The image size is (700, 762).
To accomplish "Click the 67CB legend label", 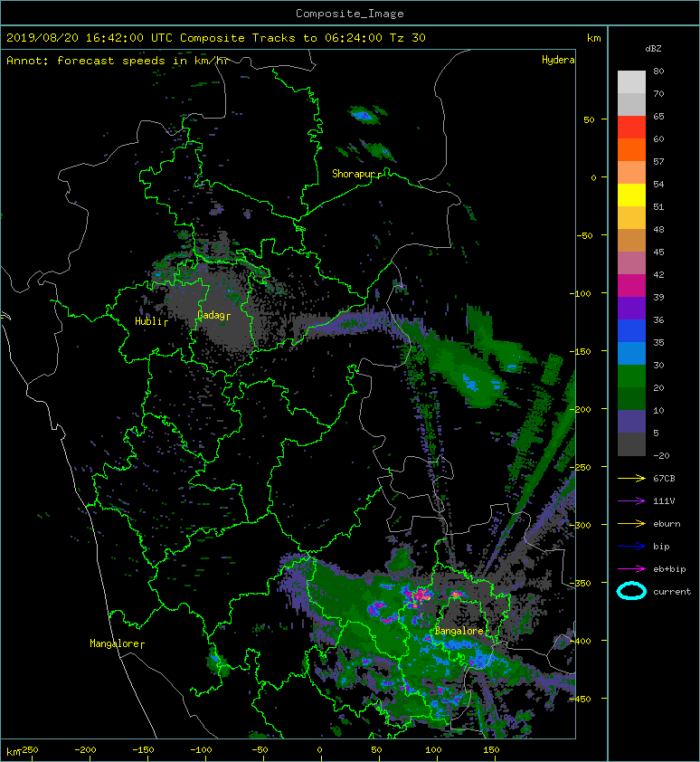I will (x=664, y=478).
